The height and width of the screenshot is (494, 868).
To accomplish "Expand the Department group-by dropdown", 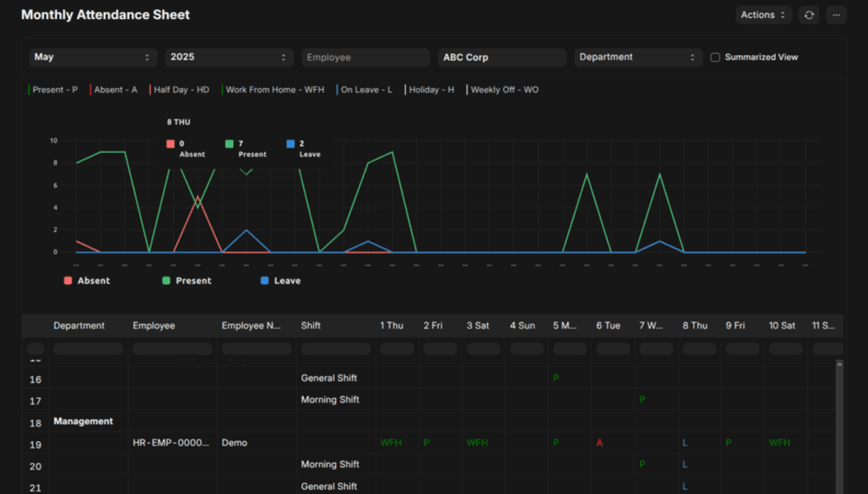I will pyautogui.click(x=638, y=58).
